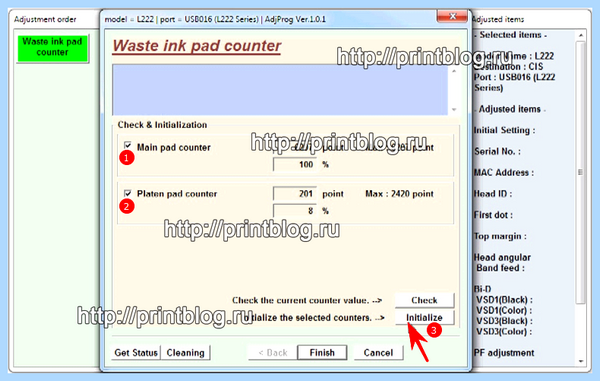Click the Cancel button
This screenshot has height=381, width=600.
[x=378, y=353]
